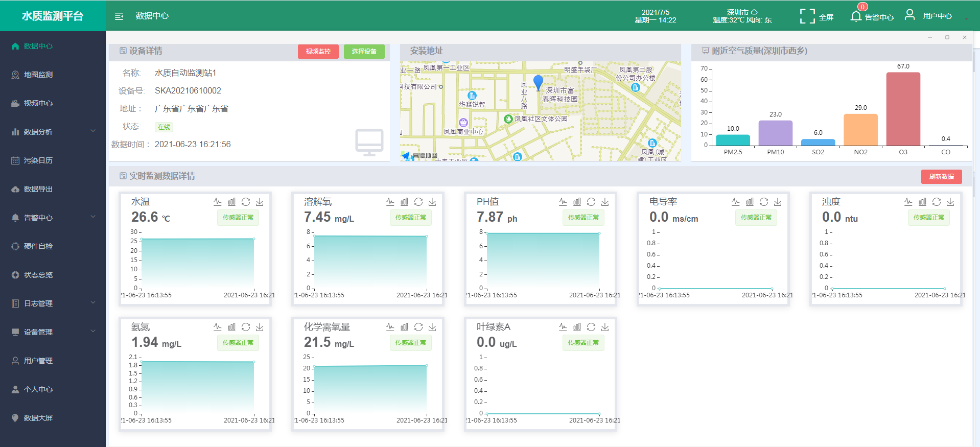The height and width of the screenshot is (447, 980).
Task: Toggle fullscreen mode icon
Action: point(807,16)
